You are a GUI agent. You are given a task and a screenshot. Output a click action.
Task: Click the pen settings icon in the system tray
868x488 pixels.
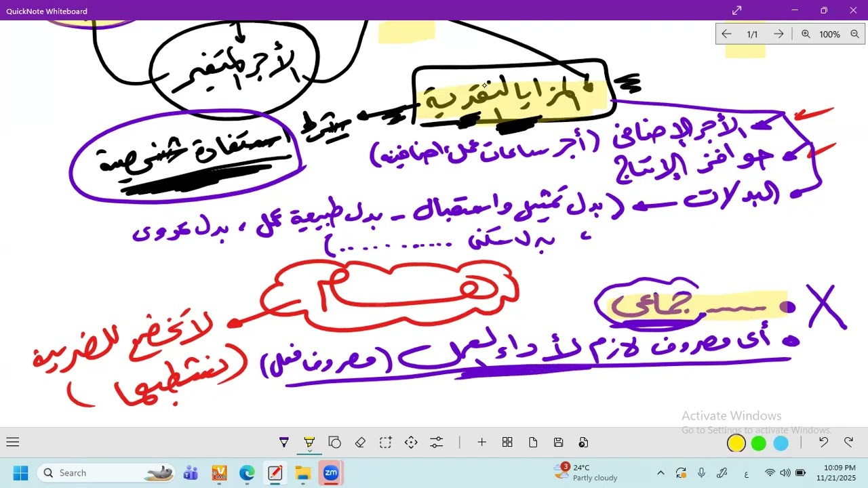click(722, 472)
